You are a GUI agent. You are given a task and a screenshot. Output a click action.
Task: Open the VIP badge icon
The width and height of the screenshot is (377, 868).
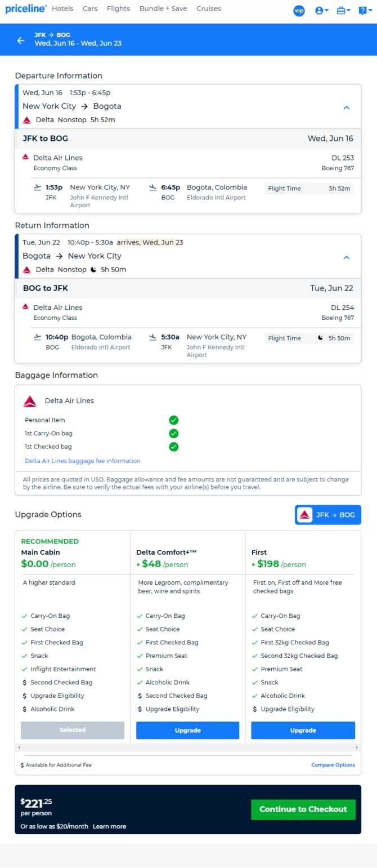point(299,11)
